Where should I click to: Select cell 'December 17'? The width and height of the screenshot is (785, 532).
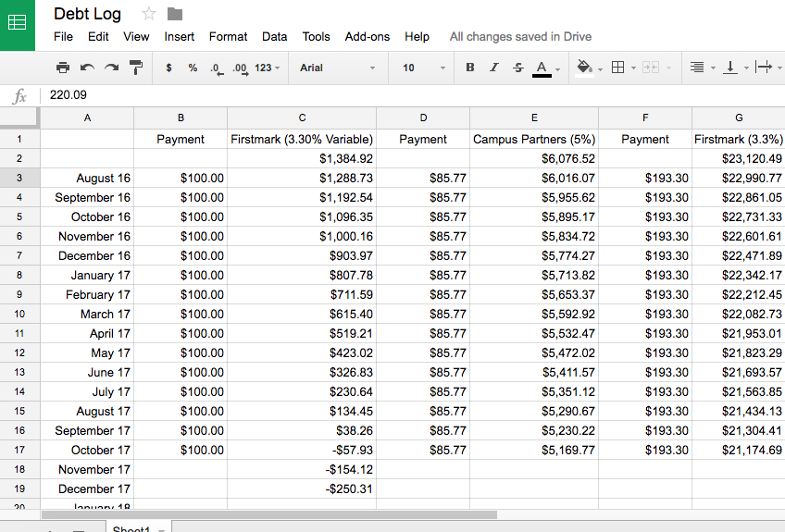click(87, 489)
